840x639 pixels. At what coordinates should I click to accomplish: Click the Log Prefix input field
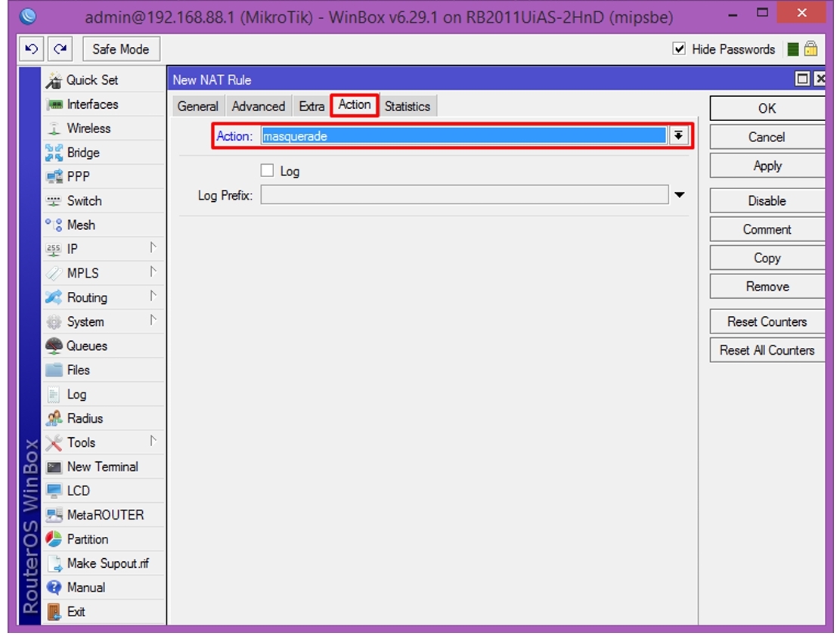(464, 195)
